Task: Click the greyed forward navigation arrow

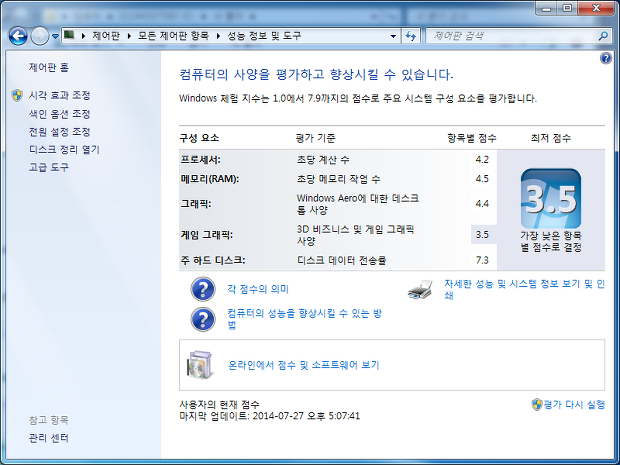Action: point(40,36)
